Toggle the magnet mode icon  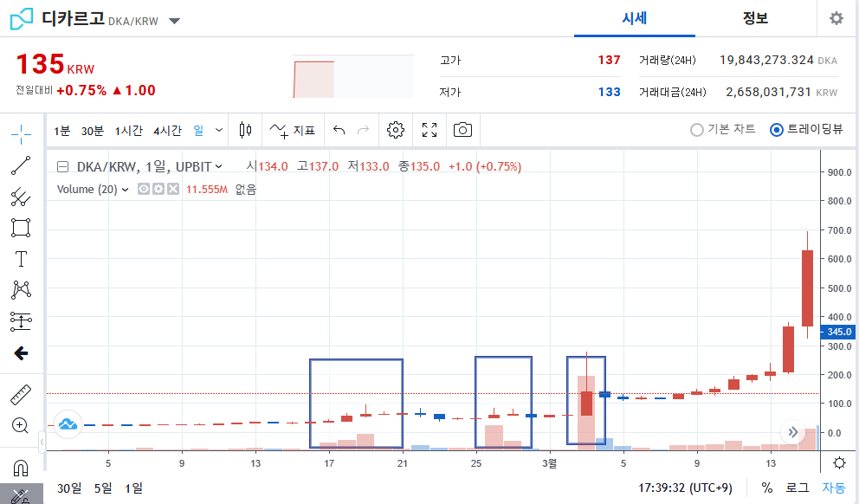tap(20, 468)
